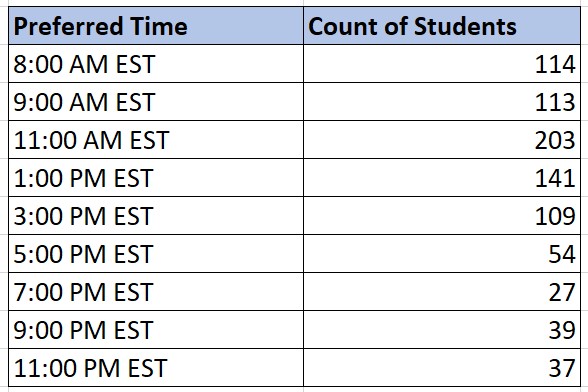
Task: Click the 1:00 PM EST cell
Action: pyautogui.click(x=156, y=177)
